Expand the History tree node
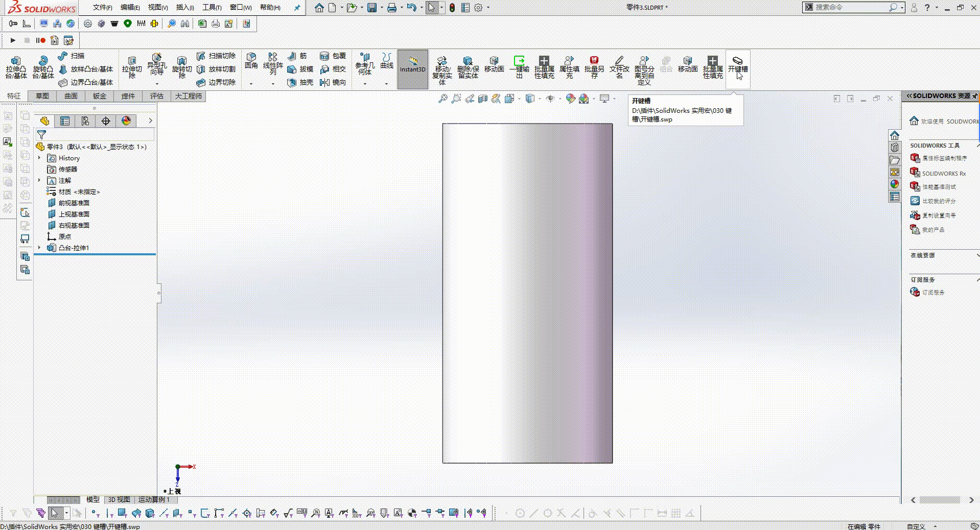The image size is (980, 530). [x=39, y=158]
